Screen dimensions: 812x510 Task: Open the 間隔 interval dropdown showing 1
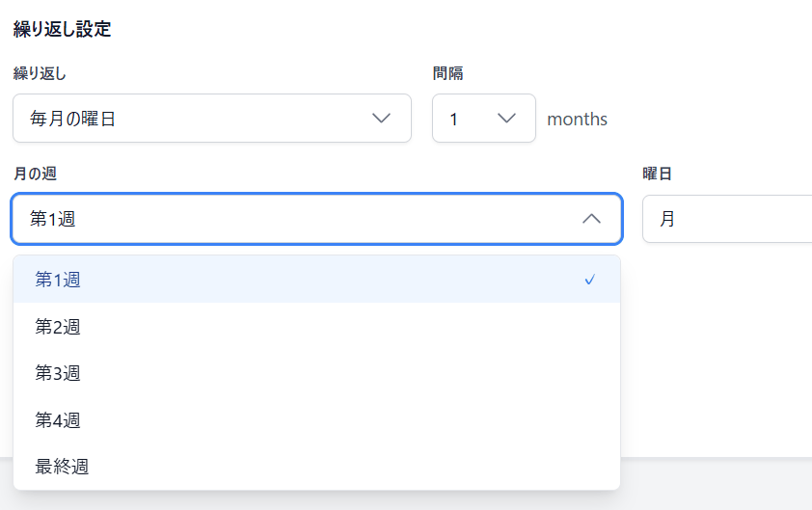coord(483,119)
